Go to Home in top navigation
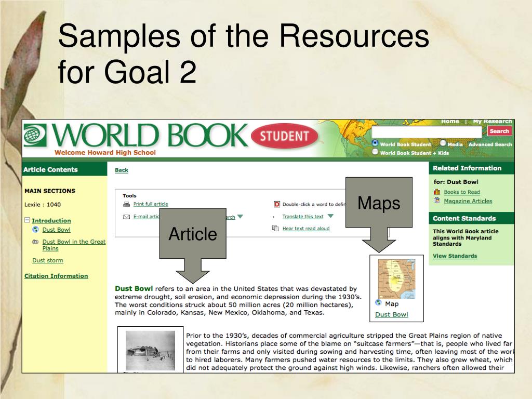The image size is (532, 399). (x=450, y=121)
